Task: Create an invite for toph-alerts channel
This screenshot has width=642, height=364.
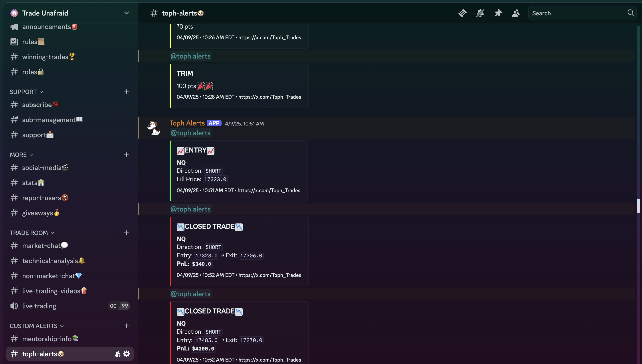Action: (x=118, y=354)
